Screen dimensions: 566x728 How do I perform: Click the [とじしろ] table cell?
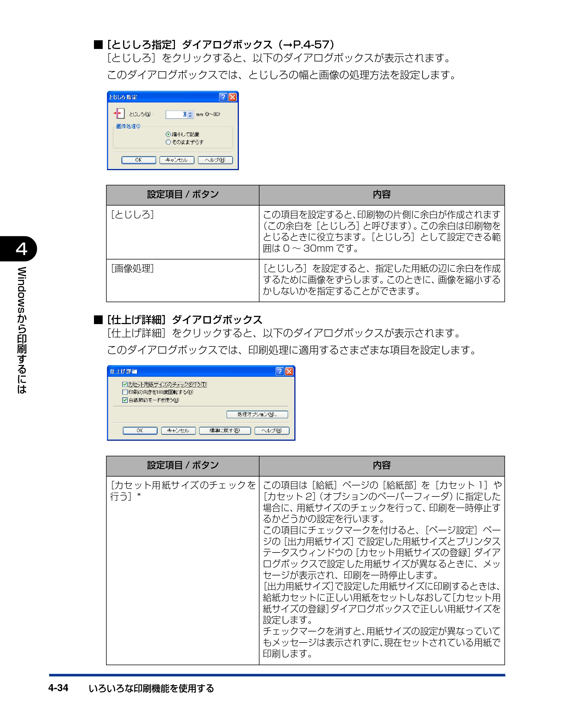pyautogui.click(x=183, y=232)
